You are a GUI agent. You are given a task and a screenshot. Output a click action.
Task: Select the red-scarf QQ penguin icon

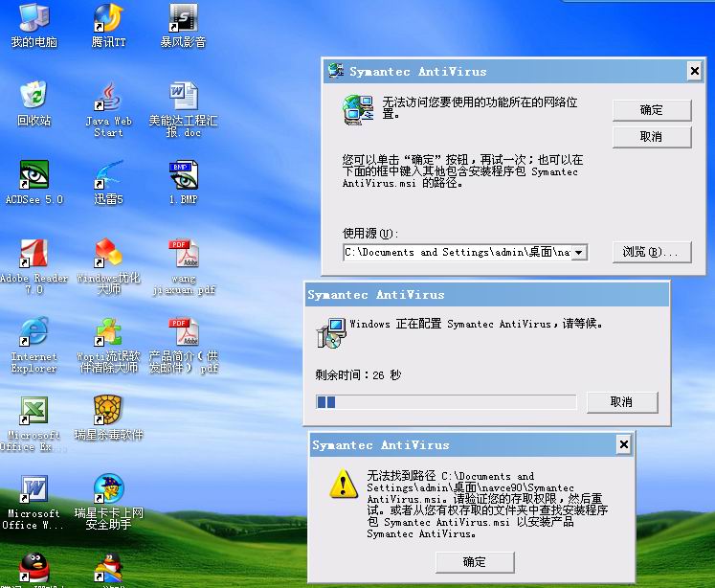tap(34, 568)
